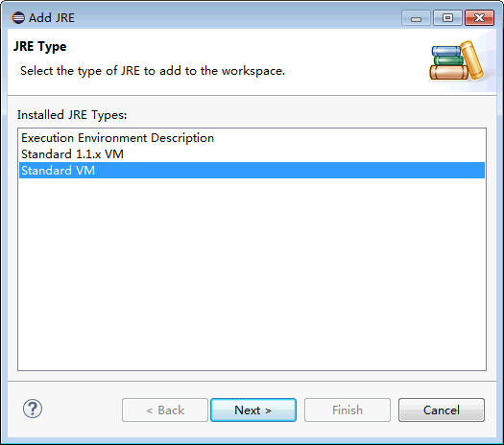Image resolution: width=504 pixels, height=445 pixels.
Task: Click the Eclipse icon in the title bar
Action: [x=18, y=17]
